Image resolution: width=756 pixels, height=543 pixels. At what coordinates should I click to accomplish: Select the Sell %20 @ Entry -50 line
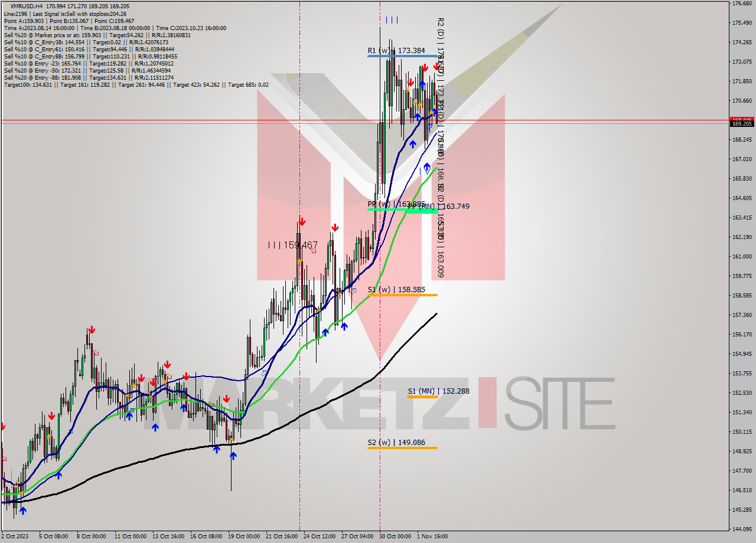coord(87,70)
